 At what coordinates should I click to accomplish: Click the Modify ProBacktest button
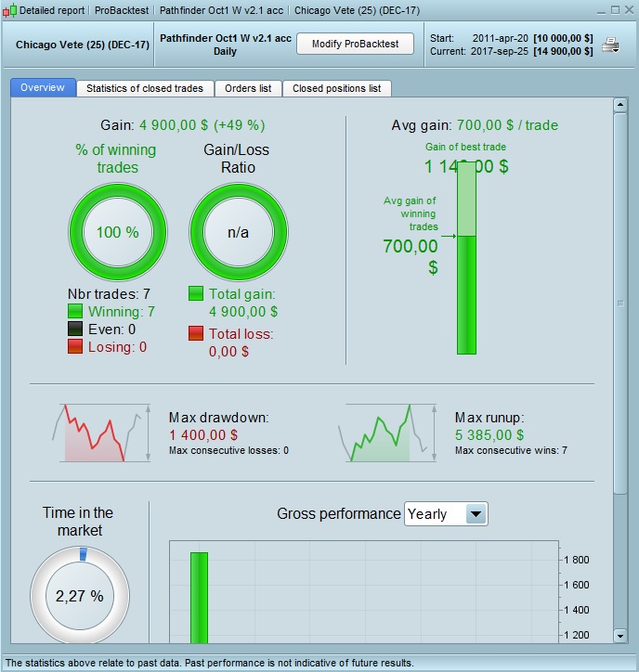point(355,44)
